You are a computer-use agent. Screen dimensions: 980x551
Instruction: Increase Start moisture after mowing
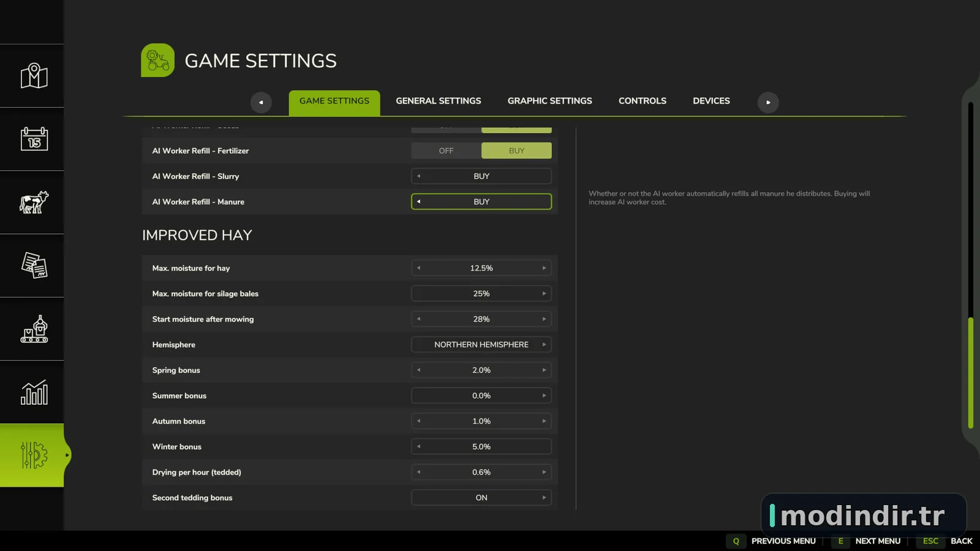pyautogui.click(x=544, y=319)
